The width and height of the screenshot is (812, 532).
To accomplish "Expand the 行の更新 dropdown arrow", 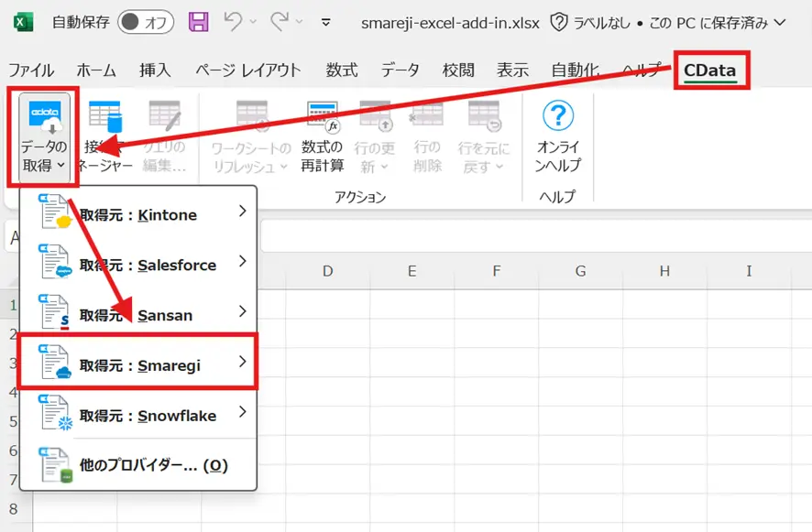I will point(384,167).
